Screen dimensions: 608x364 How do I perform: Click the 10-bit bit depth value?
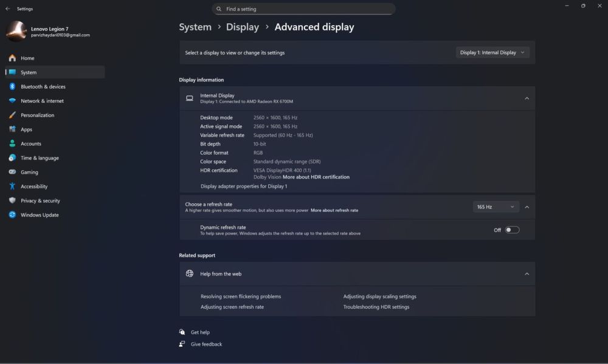click(x=260, y=144)
